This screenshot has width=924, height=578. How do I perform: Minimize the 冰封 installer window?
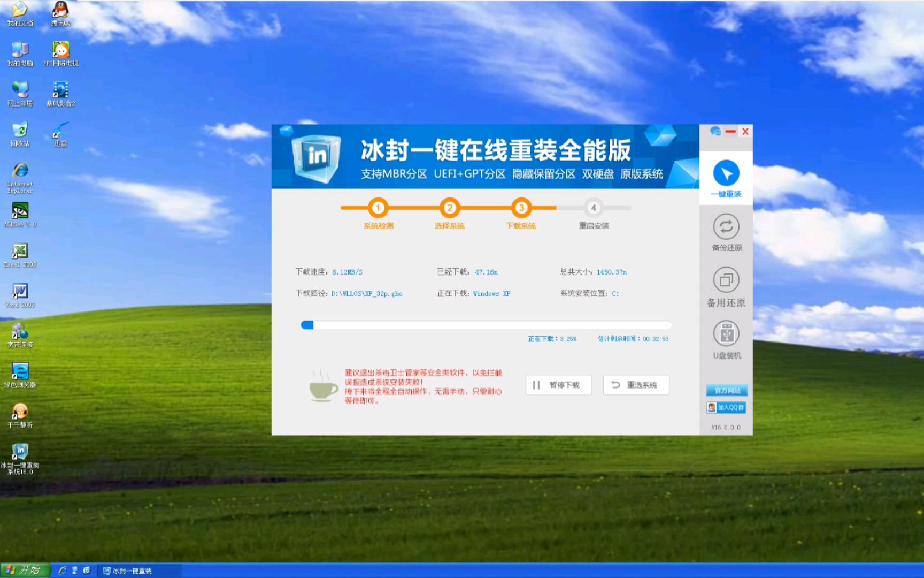click(x=730, y=131)
